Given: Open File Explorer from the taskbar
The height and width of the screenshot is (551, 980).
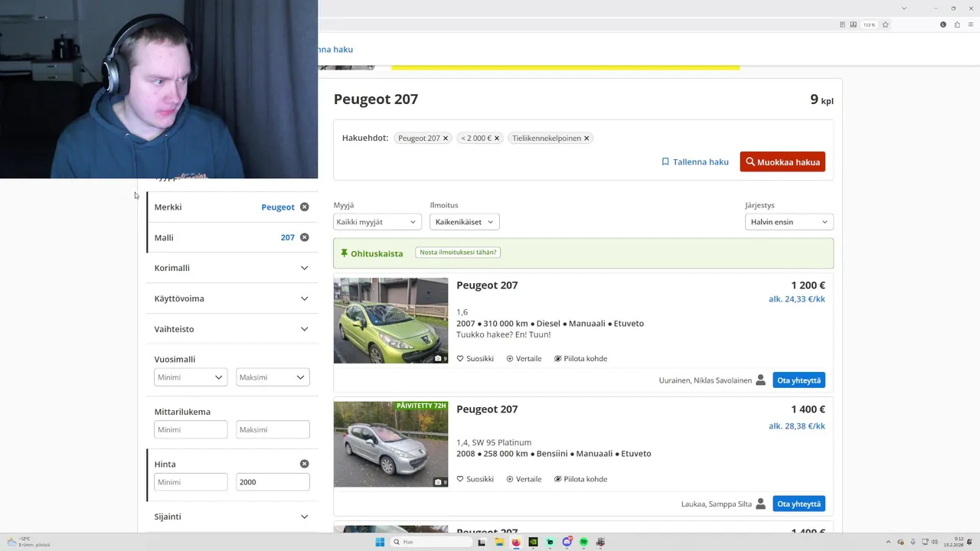Looking at the screenshot, I should (499, 542).
